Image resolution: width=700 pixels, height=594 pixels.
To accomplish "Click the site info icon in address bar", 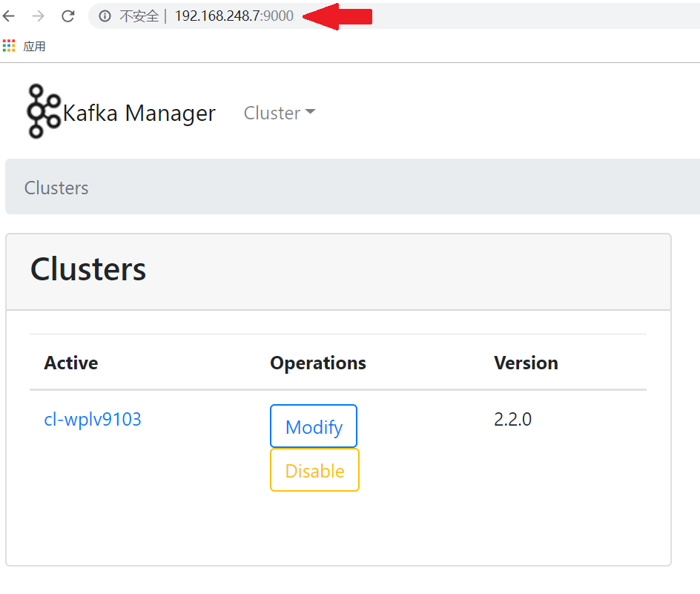I will (105, 16).
